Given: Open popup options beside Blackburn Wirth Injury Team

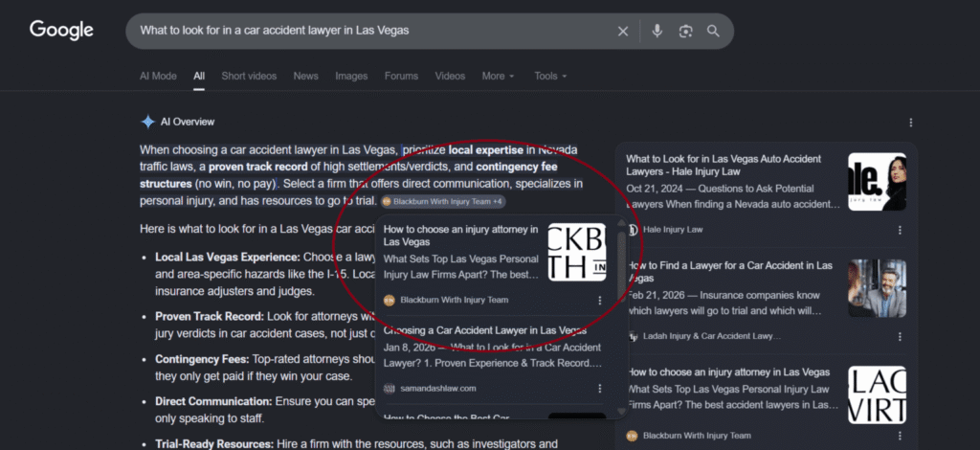Looking at the screenshot, I should coord(599,300).
